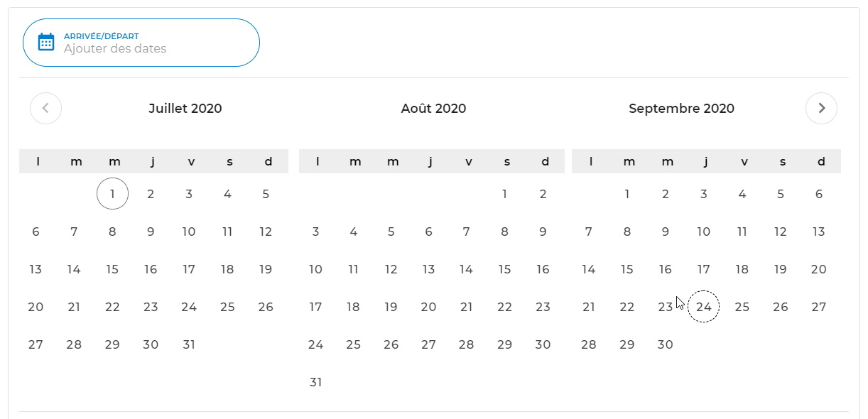The height and width of the screenshot is (419, 868).
Task: Click the Juillet 2020 month title
Action: coord(185,109)
